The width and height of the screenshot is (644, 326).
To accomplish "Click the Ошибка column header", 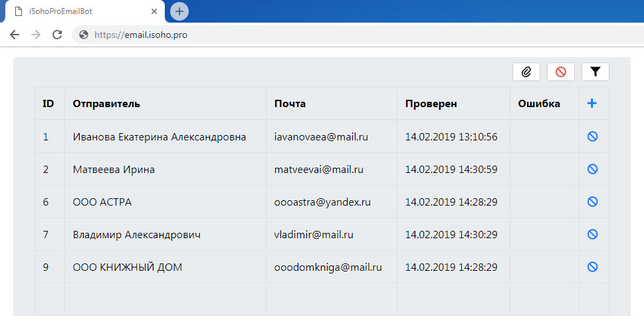I will 538,104.
